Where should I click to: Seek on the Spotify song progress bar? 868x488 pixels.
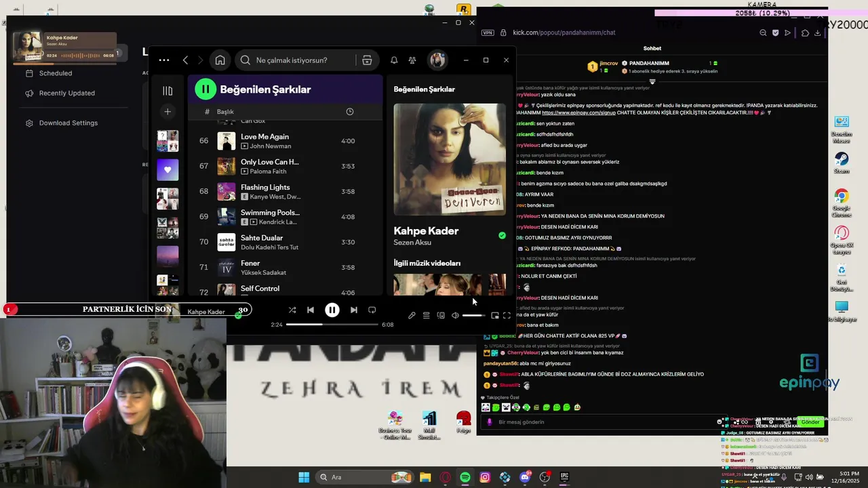point(332,325)
